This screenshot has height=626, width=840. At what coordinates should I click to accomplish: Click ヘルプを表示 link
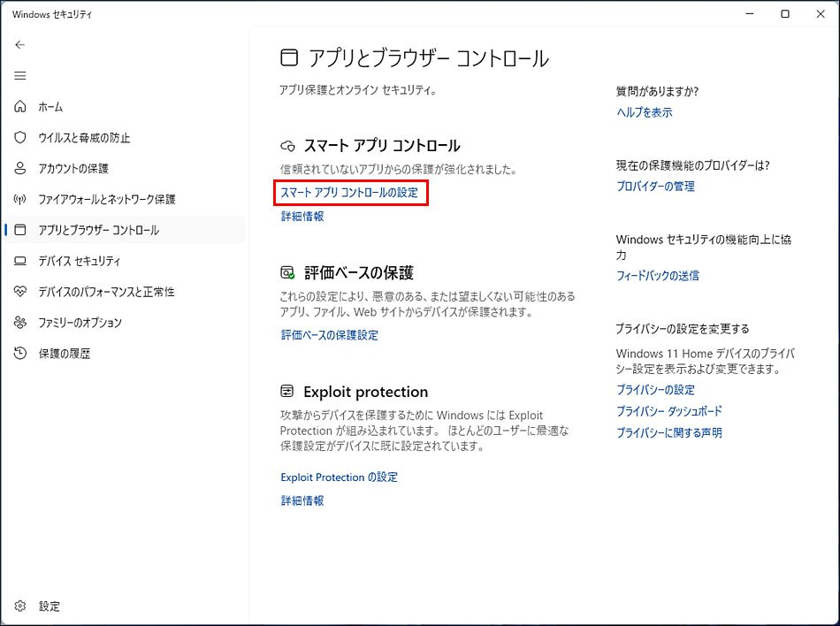point(645,112)
